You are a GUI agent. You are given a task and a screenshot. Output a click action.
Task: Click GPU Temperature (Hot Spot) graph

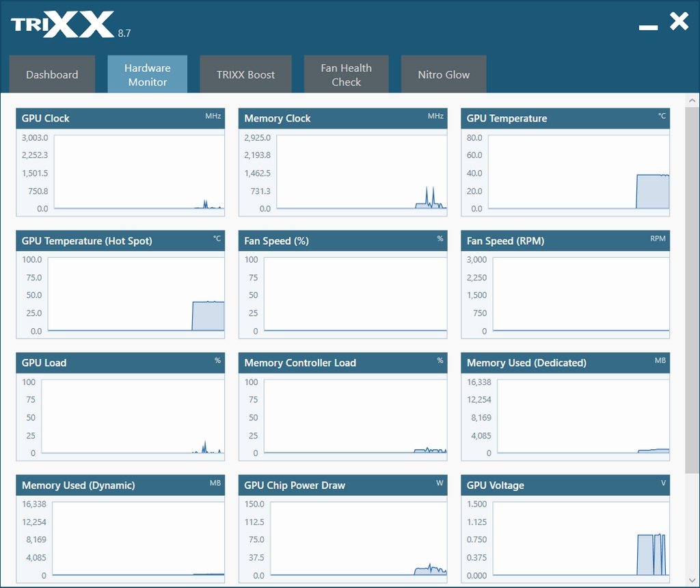point(136,294)
